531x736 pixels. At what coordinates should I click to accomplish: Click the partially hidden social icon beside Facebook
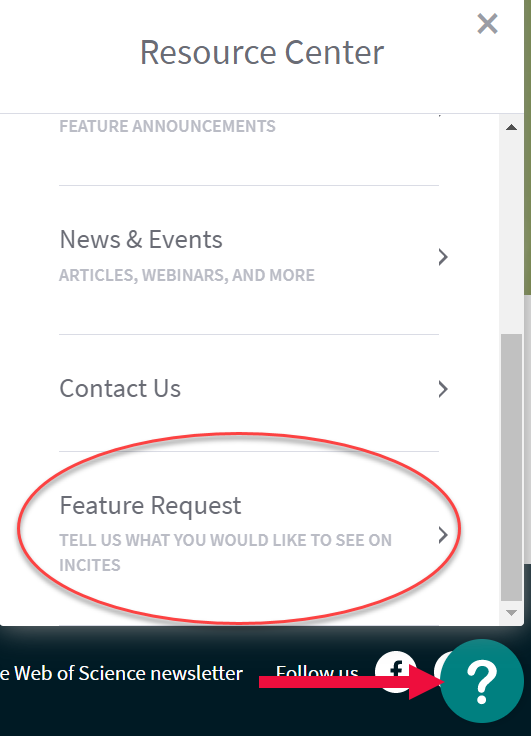(439, 667)
